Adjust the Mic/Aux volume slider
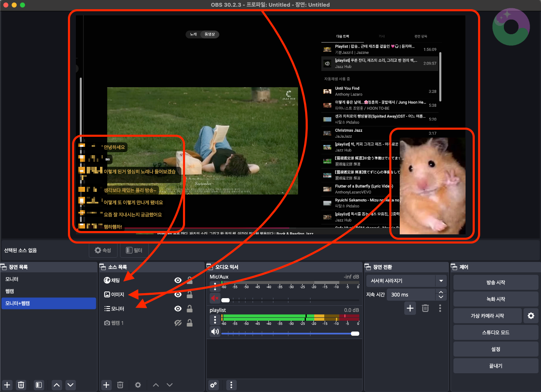The width and height of the screenshot is (541, 392). (x=290, y=300)
